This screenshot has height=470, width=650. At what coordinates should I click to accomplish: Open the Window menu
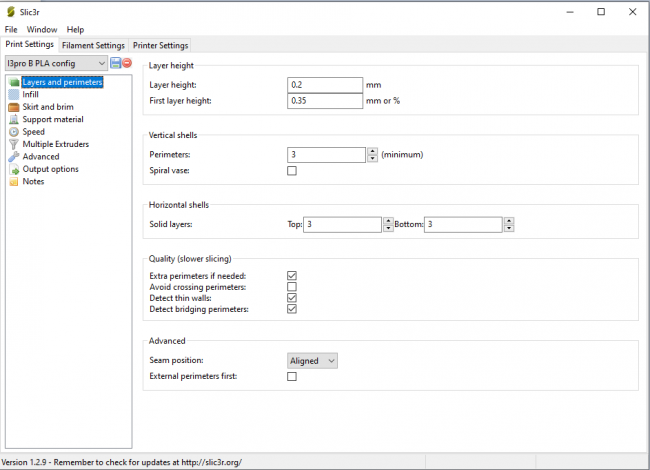point(42,30)
